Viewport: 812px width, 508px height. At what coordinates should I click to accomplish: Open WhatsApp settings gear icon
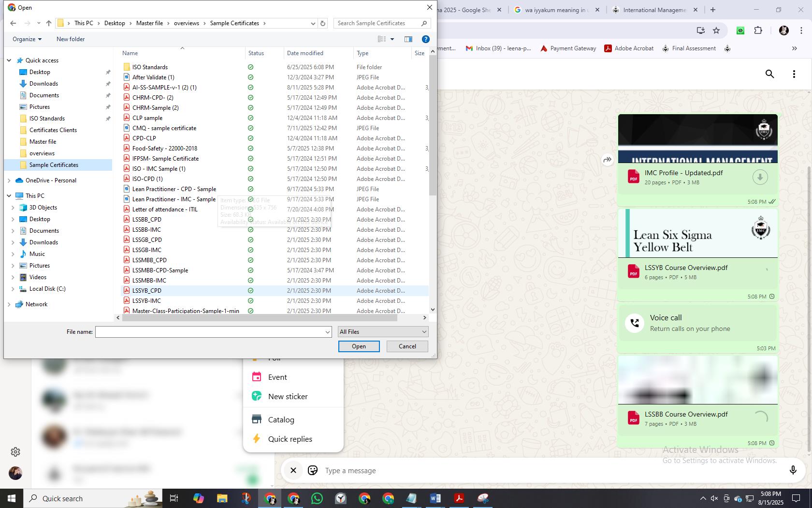(15, 452)
